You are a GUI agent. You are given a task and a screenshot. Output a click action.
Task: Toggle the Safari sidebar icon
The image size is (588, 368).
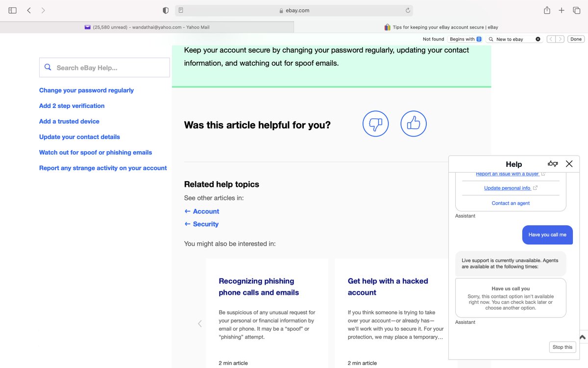[x=13, y=10]
